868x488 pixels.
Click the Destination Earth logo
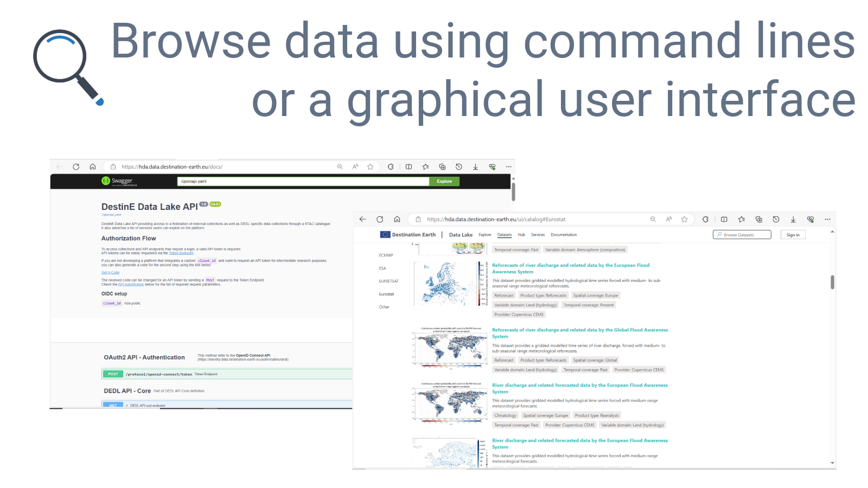pyautogui.click(x=408, y=235)
